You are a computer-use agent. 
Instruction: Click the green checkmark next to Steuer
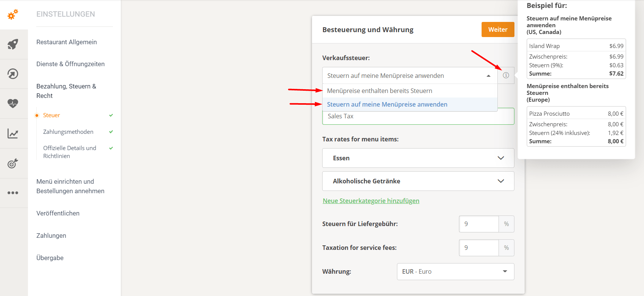111,115
